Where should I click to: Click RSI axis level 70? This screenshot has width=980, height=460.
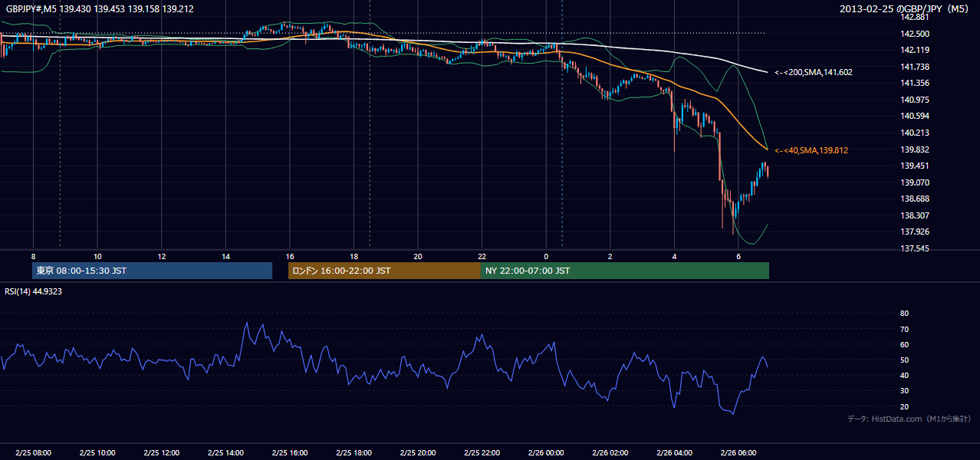point(904,329)
